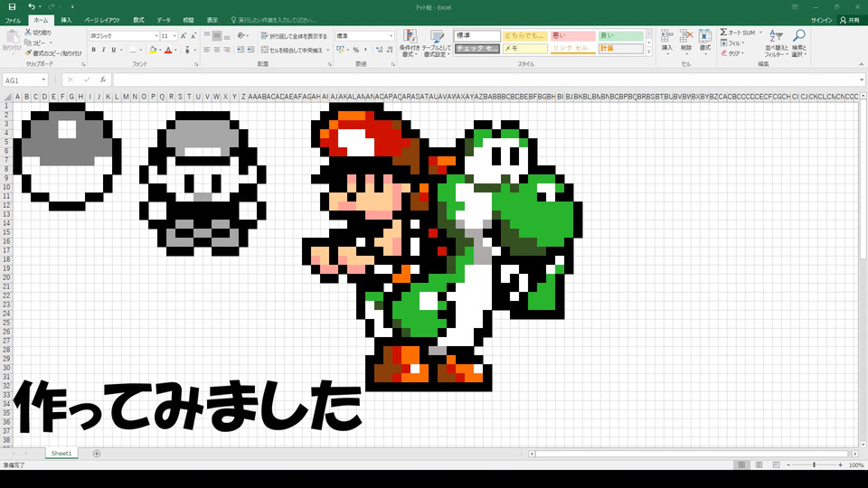
Task: Toggle Bold formatting
Action: 93,50
